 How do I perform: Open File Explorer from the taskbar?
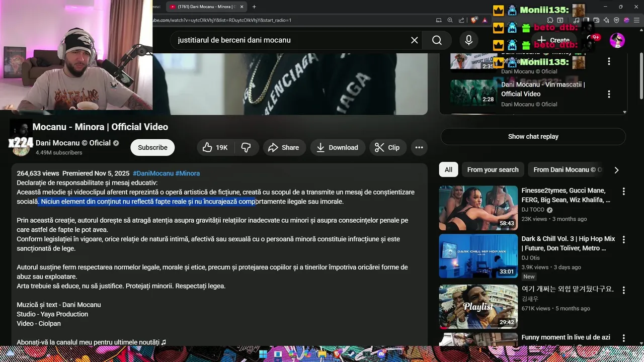323,354
